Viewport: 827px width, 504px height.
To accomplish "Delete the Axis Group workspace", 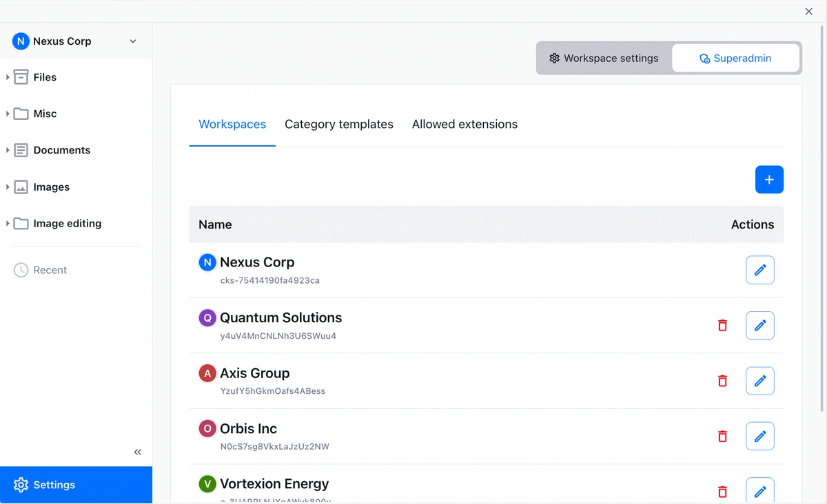I will click(722, 381).
